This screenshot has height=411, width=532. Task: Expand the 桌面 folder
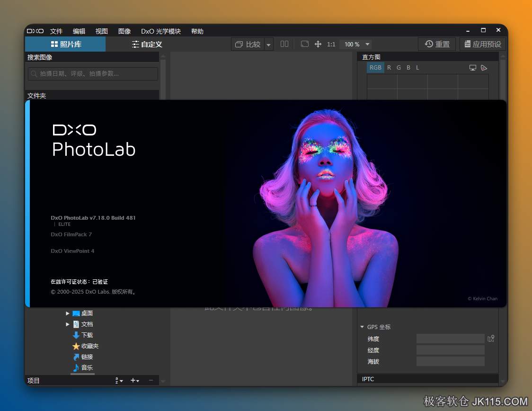67,313
